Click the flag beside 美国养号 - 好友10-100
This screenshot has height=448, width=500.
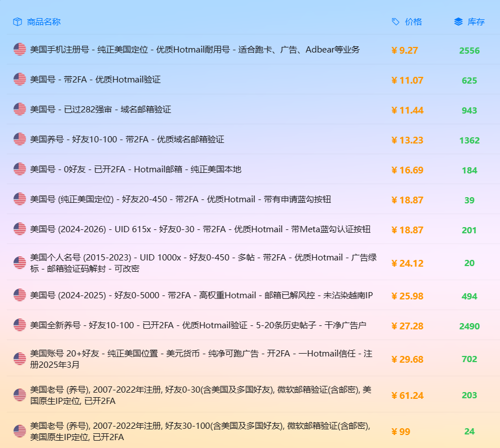point(20,140)
